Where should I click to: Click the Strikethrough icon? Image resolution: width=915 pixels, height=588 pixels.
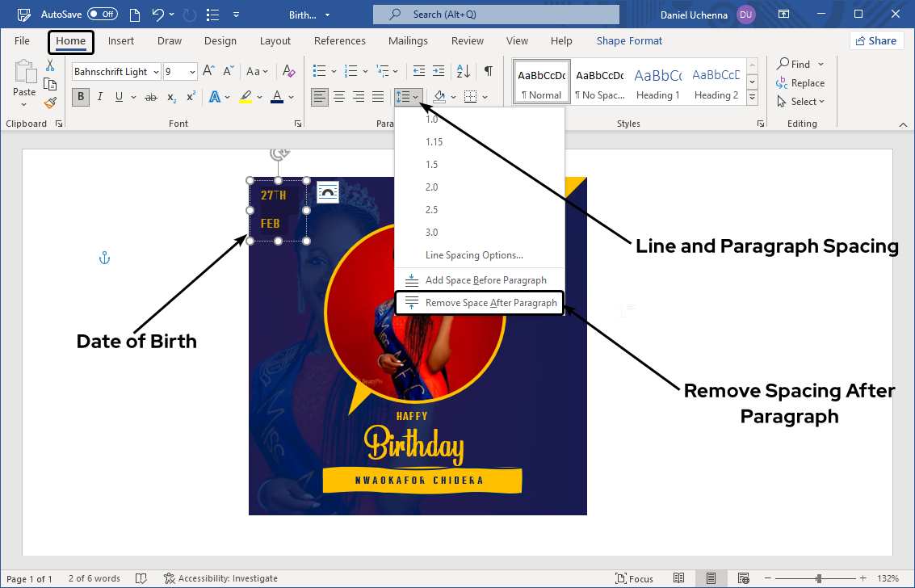coord(150,97)
